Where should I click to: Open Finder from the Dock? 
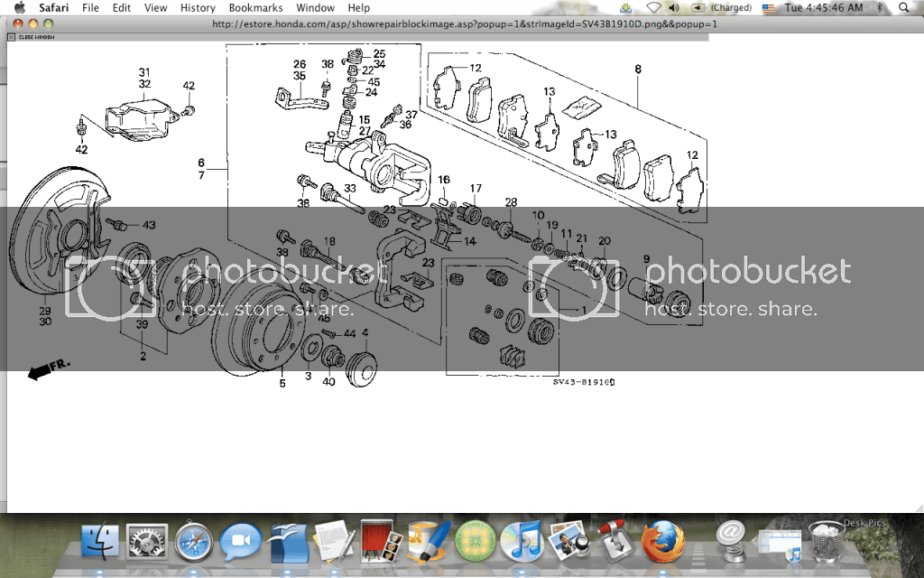click(99, 542)
